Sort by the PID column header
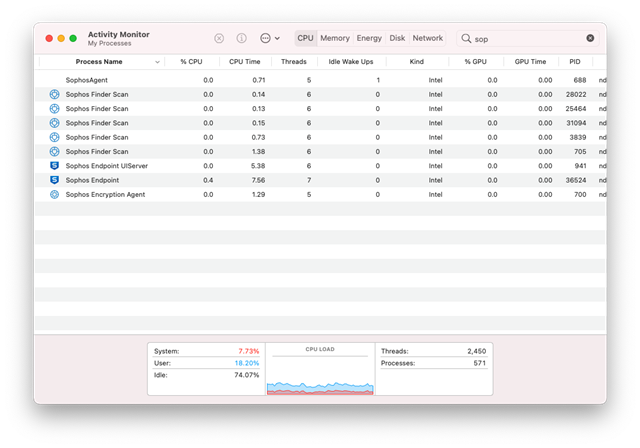640x448 pixels. click(x=575, y=62)
